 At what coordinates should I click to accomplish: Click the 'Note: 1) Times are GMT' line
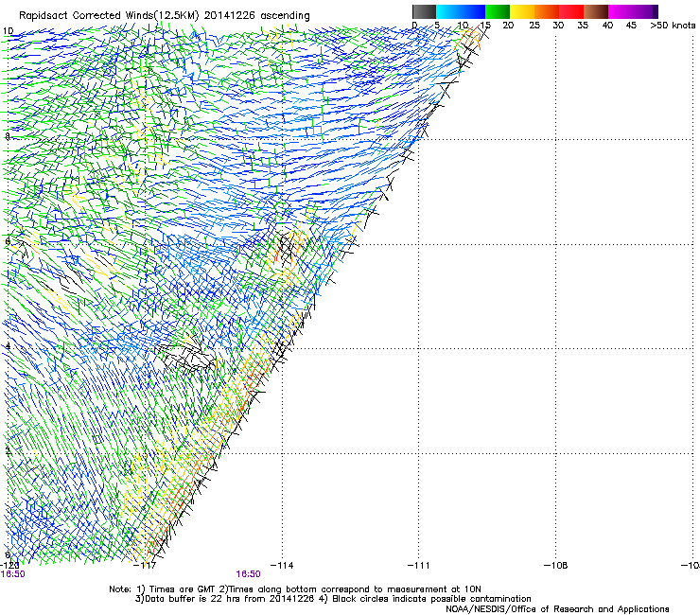[x=295, y=589]
